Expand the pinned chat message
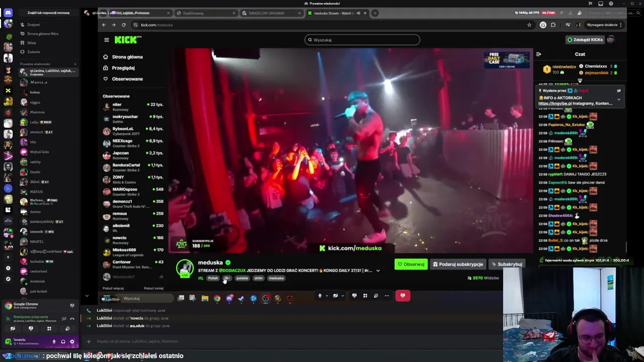 point(618,100)
